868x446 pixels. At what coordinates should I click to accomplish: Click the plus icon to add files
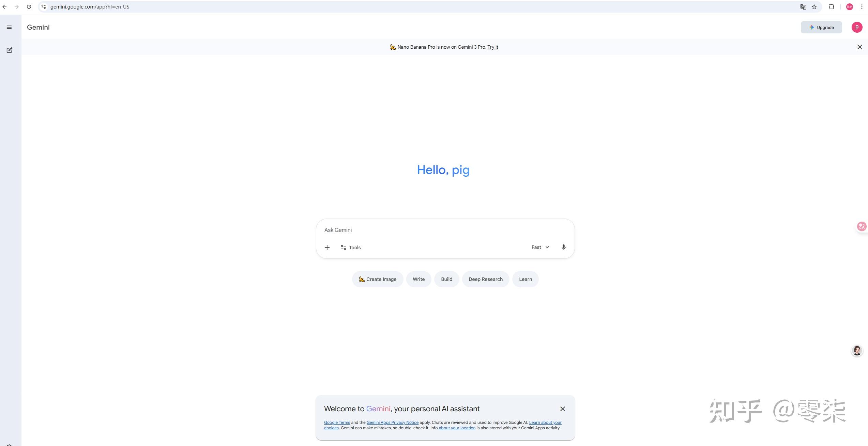327,248
